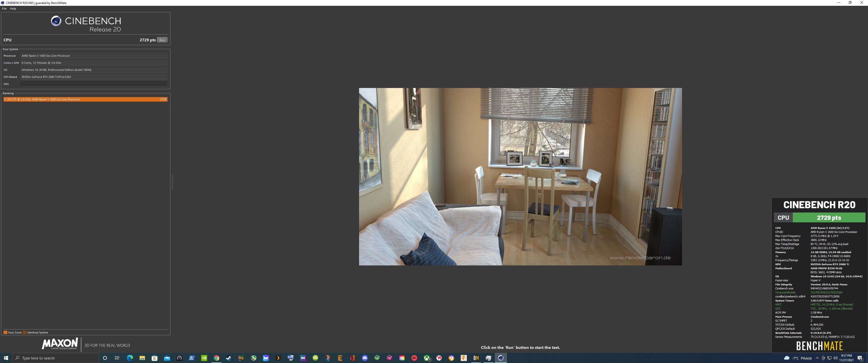Viewport: 868px width, 363px height.
Task: Open Microsoft Store from taskbar
Action: tap(155, 358)
